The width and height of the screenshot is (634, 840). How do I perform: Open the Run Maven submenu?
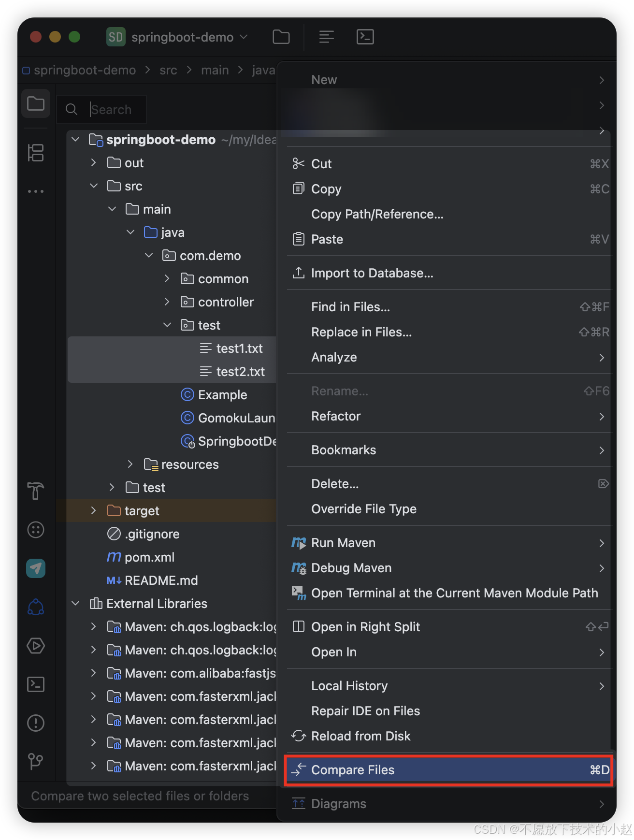pos(448,543)
